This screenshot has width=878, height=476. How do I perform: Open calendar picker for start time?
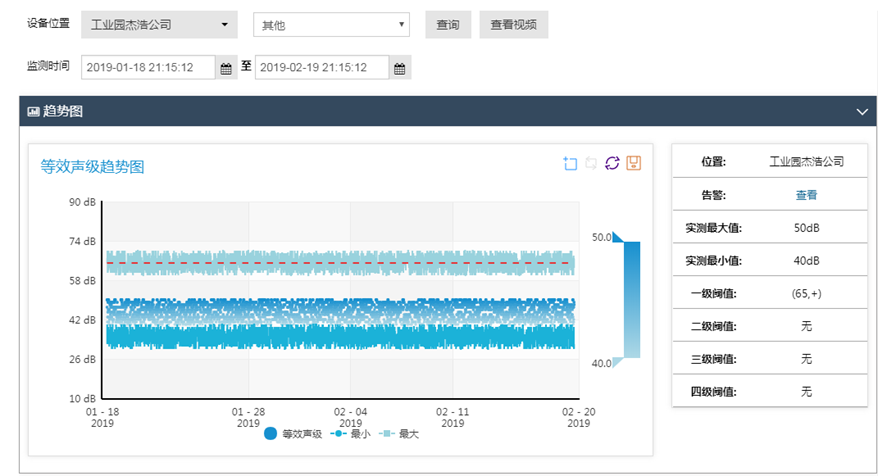point(226,68)
